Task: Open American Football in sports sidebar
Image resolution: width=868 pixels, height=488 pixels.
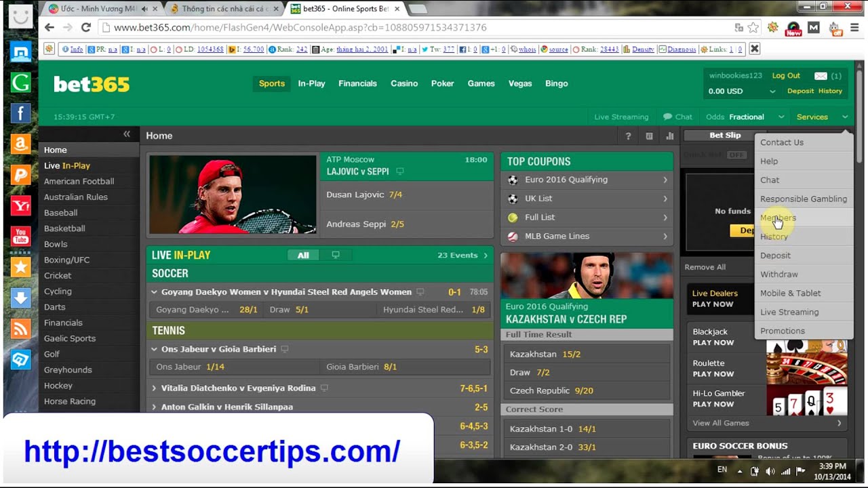Action: pyautogui.click(x=79, y=182)
